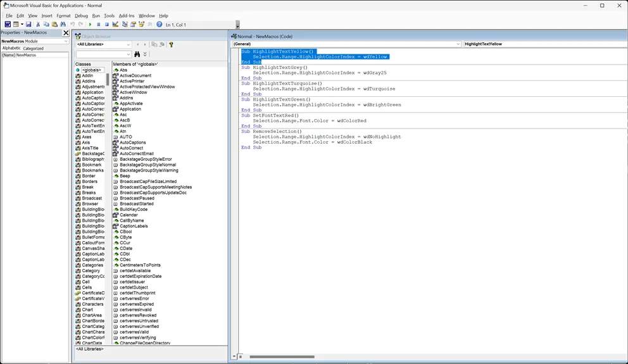Switch to the Categorized properties tab
Viewport: 628px width, 364px height.
pos(34,48)
